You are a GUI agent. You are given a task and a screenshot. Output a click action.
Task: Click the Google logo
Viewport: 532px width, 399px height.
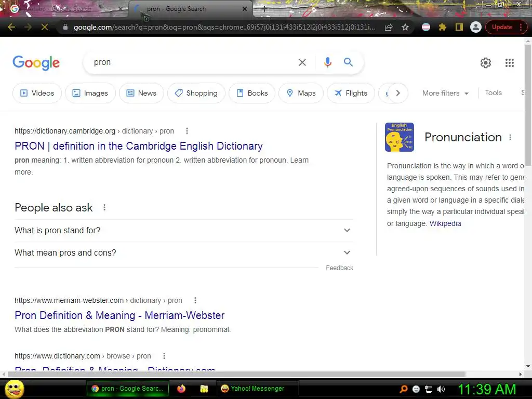36,63
